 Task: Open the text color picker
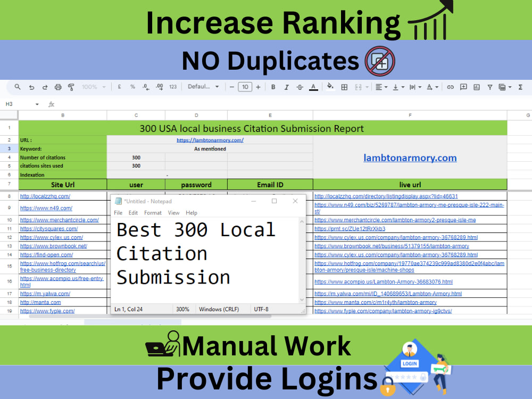click(x=313, y=87)
